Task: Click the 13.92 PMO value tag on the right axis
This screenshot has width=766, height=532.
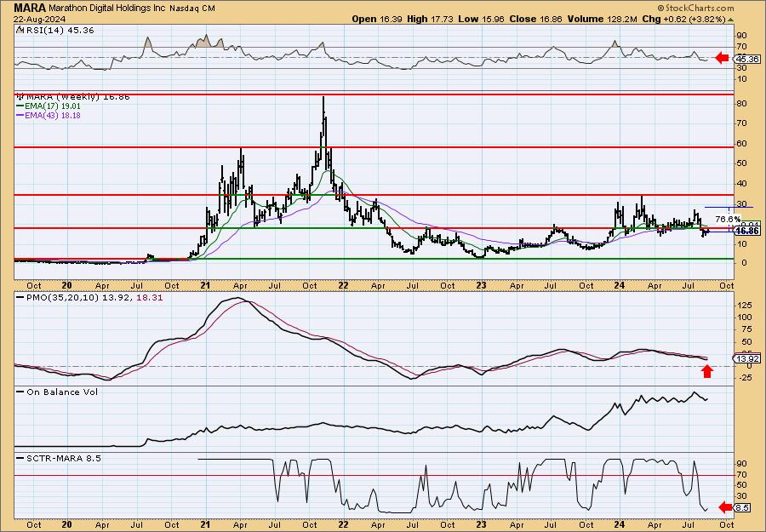Action: point(747,358)
